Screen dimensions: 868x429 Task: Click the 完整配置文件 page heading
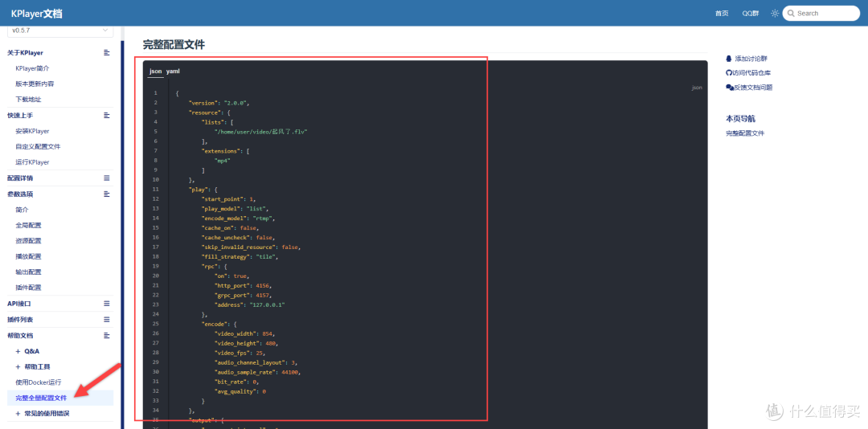174,45
